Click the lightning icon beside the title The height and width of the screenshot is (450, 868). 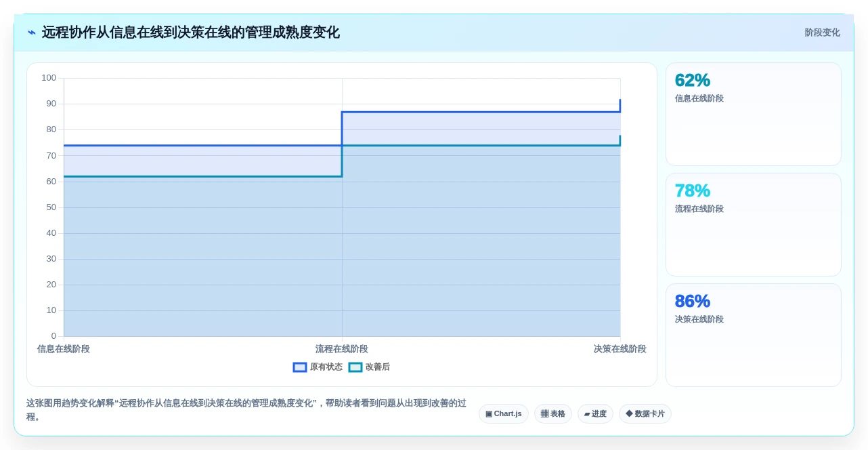32,33
